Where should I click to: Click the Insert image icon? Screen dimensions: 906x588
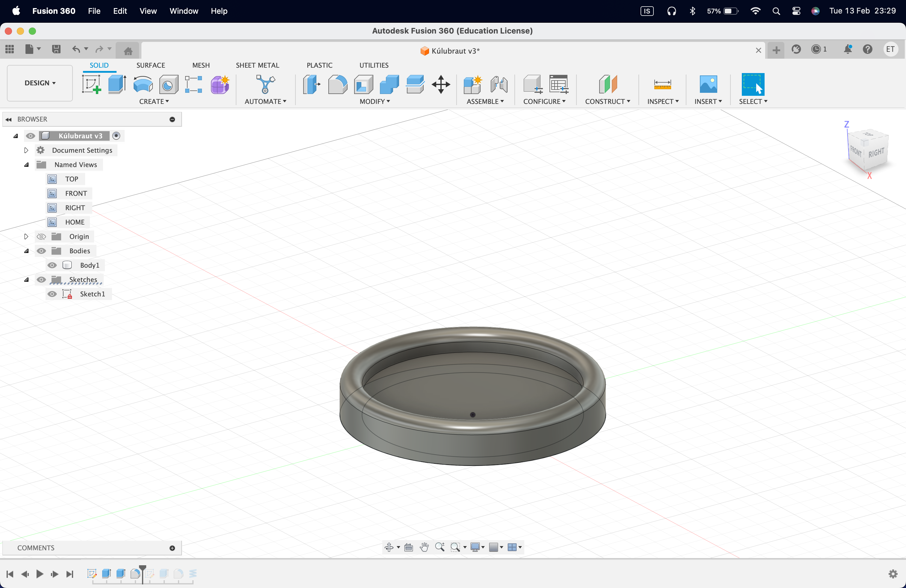point(708,84)
